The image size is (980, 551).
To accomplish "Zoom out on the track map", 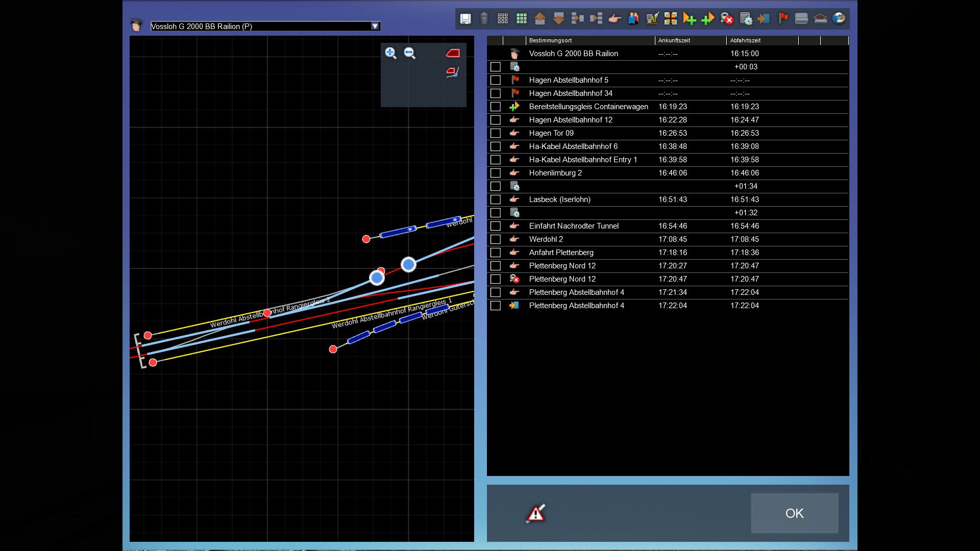I will [x=409, y=53].
